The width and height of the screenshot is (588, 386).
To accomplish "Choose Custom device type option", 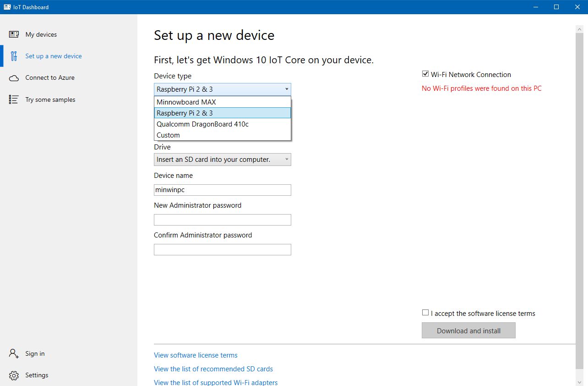I will pos(223,135).
